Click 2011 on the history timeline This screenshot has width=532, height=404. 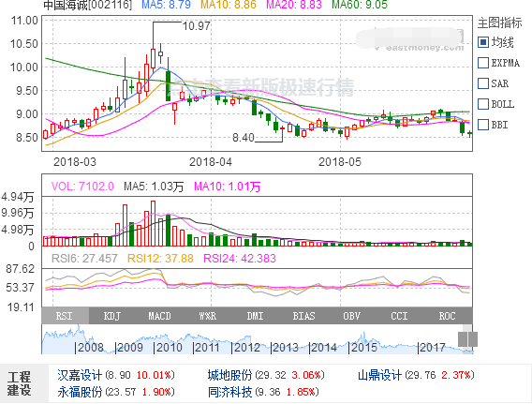(207, 348)
